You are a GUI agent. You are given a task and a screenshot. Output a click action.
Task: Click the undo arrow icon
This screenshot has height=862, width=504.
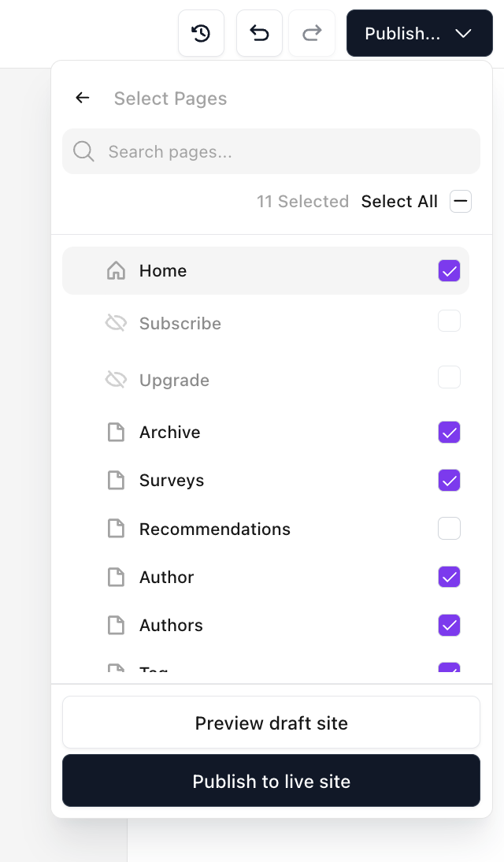point(259,33)
